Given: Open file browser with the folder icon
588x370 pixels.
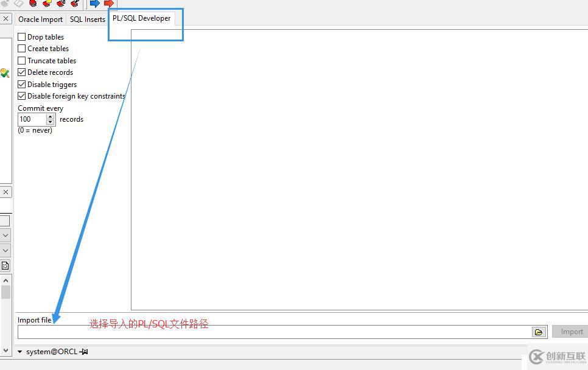Looking at the screenshot, I should click(539, 332).
